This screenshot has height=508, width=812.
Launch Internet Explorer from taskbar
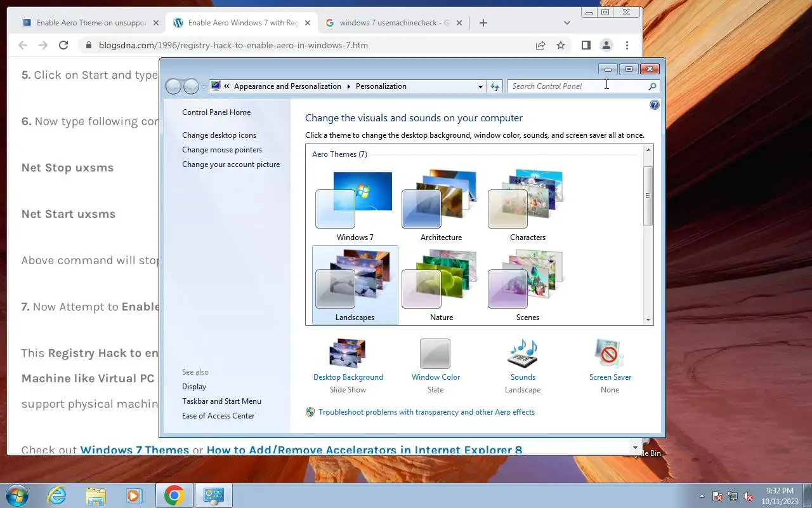point(57,495)
